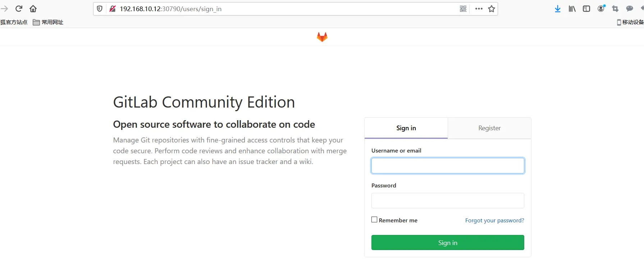Screen dimensions: 644x272
Task: Bookmark this page with the star icon
Action: 492,9
